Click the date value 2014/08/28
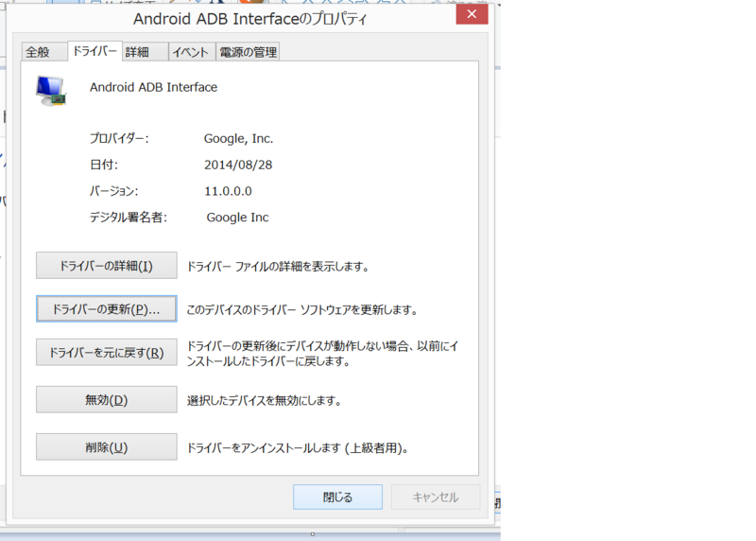The height and width of the screenshot is (541, 756). [x=238, y=165]
